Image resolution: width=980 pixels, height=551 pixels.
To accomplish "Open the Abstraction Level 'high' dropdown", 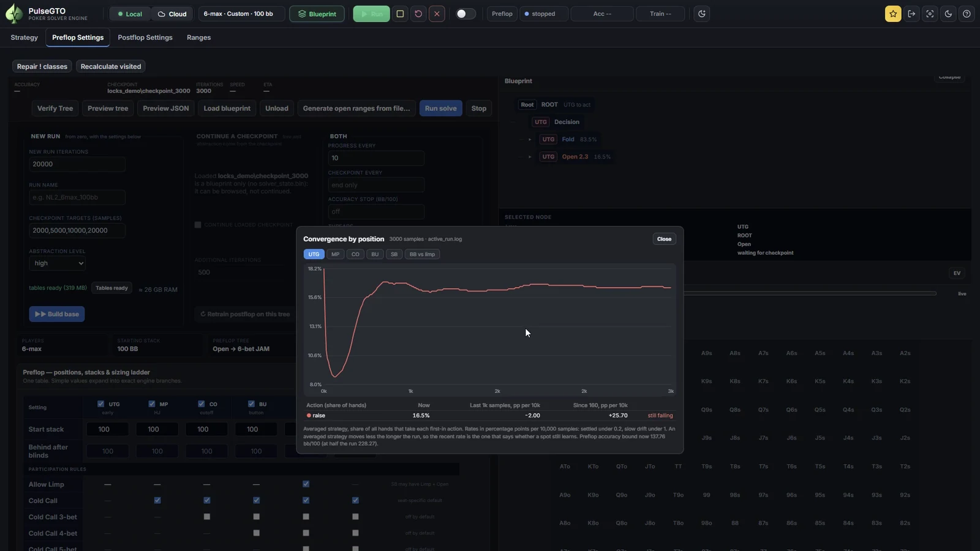I will pos(57,263).
